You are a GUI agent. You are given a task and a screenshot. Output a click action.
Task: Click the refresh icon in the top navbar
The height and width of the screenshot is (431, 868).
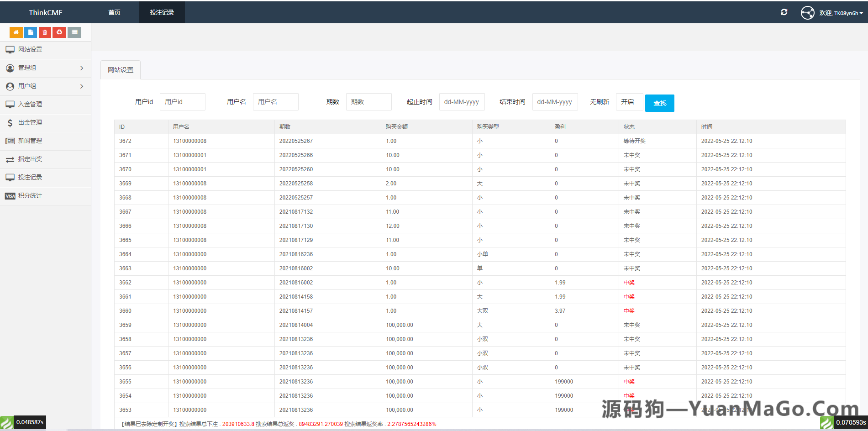click(784, 12)
